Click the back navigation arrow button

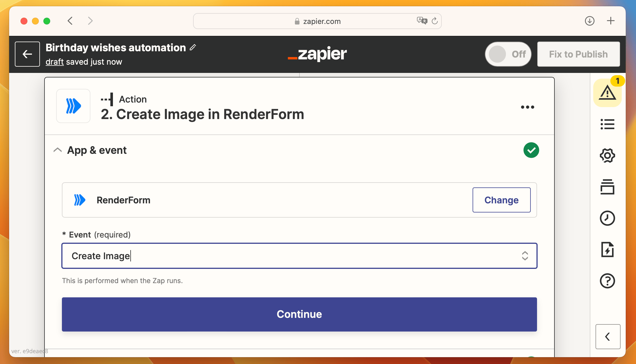point(70,21)
